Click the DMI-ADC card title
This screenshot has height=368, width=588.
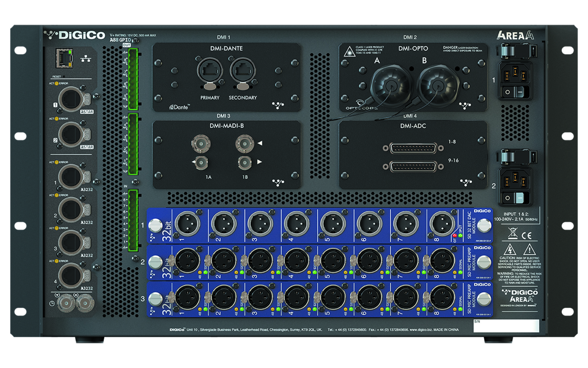(413, 126)
